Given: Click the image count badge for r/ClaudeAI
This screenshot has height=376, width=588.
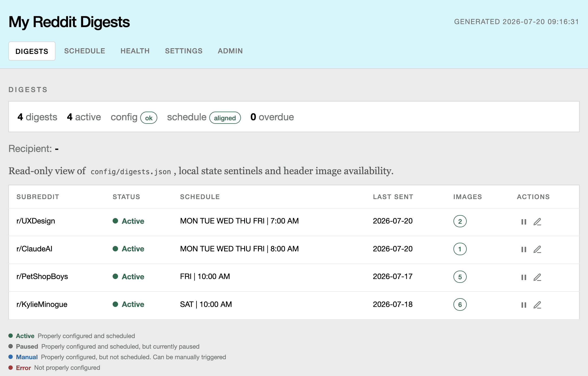Looking at the screenshot, I should pyautogui.click(x=460, y=249).
